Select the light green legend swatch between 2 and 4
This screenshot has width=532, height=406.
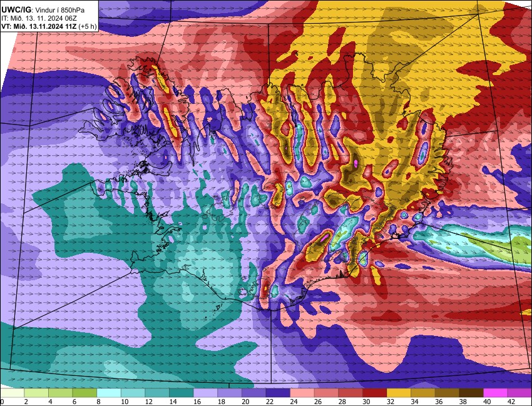[x=37, y=393]
